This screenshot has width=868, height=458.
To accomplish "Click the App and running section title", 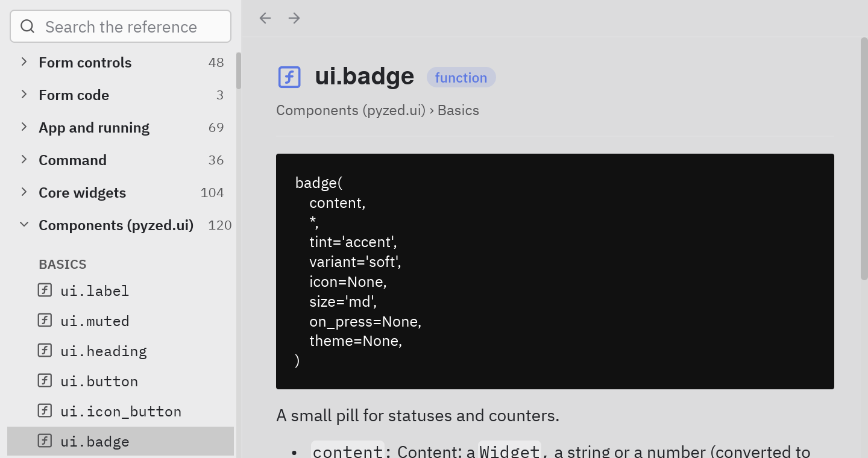I will pyautogui.click(x=94, y=128).
